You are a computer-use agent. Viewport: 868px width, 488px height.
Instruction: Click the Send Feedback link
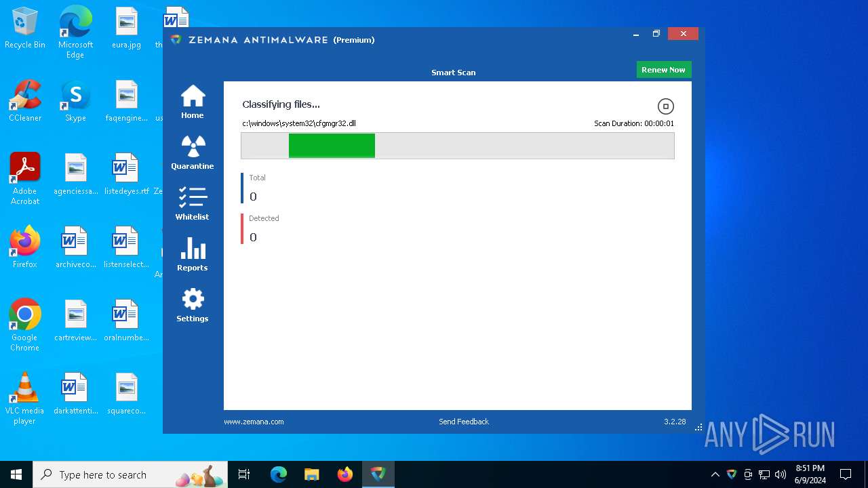[x=464, y=422]
